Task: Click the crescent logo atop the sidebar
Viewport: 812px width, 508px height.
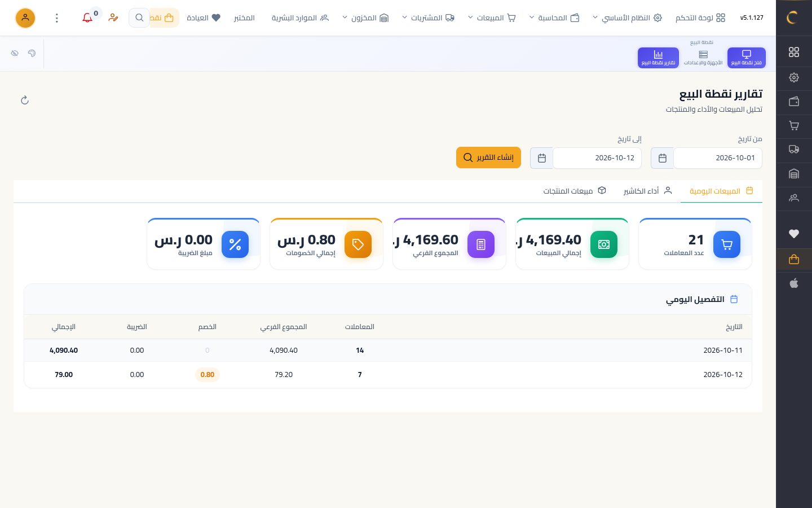Action: tap(792, 17)
